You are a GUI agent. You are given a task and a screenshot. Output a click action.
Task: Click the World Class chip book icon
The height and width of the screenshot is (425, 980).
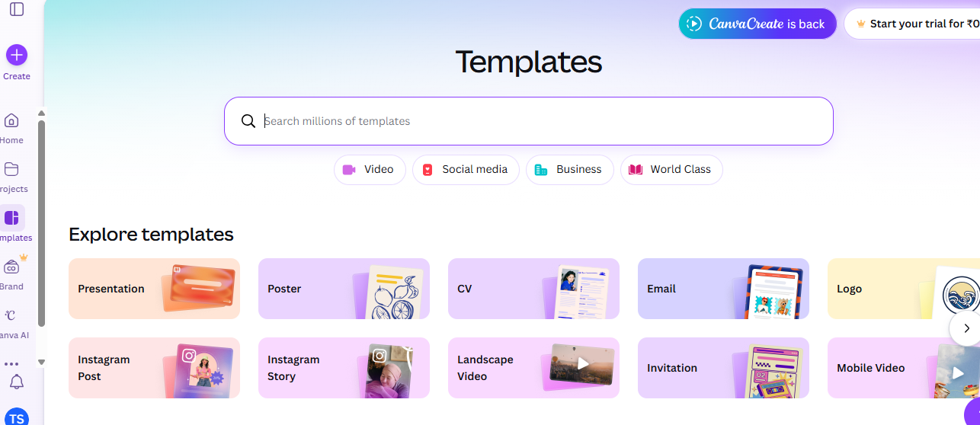pos(636,170)
